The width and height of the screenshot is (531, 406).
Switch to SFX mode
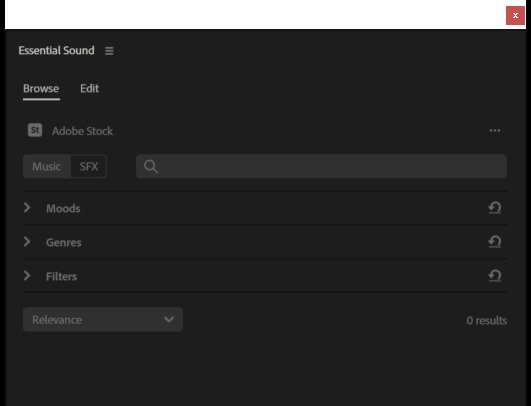click(89, 167)
